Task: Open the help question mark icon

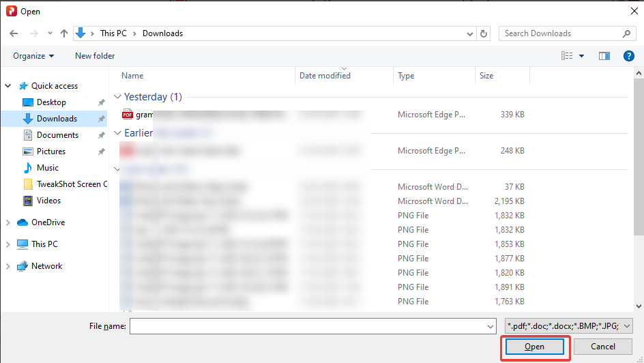Action: (x=628, y=56)
